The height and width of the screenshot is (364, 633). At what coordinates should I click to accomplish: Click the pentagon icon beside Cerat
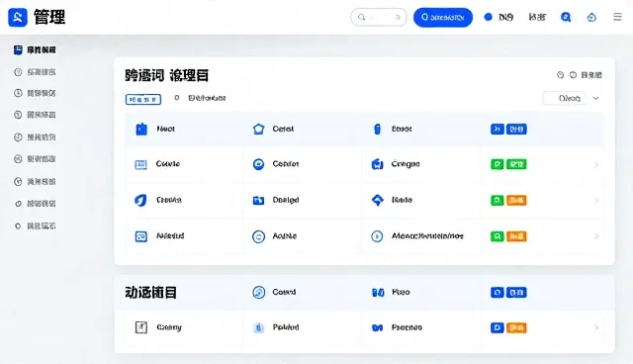tap(259, 130)
